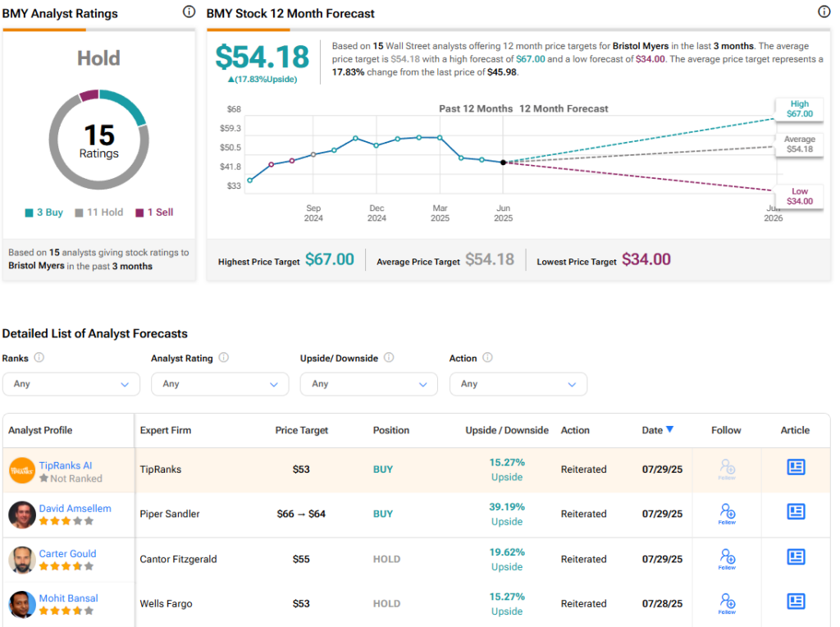This screenshot has height=627, width=840.
Task: Click Mohit Bansal's profile photo
Action: (x=22, y=604)
